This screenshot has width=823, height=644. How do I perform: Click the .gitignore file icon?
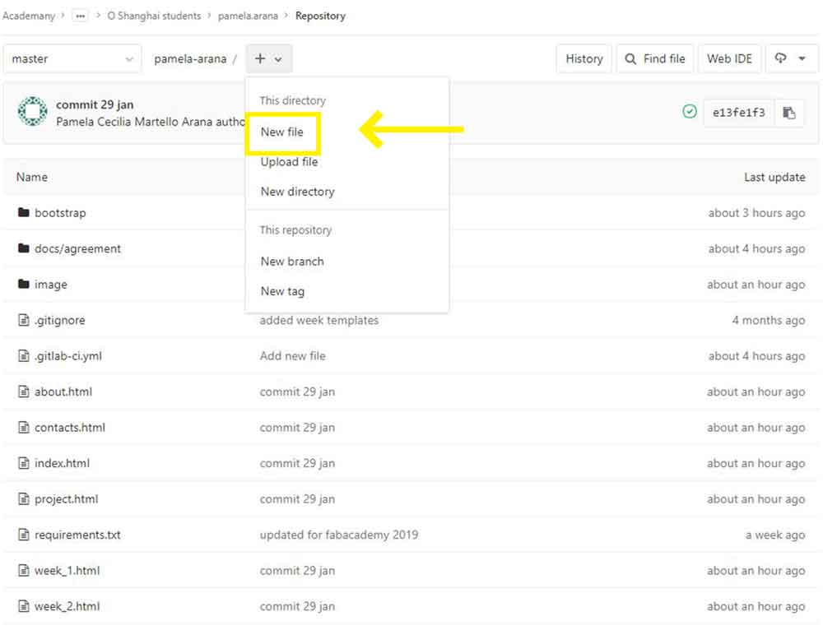24,321
